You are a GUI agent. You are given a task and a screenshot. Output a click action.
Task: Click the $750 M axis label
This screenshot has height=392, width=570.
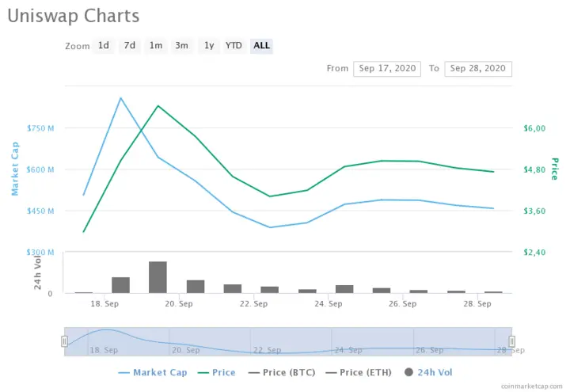click(x=40, y=128)
